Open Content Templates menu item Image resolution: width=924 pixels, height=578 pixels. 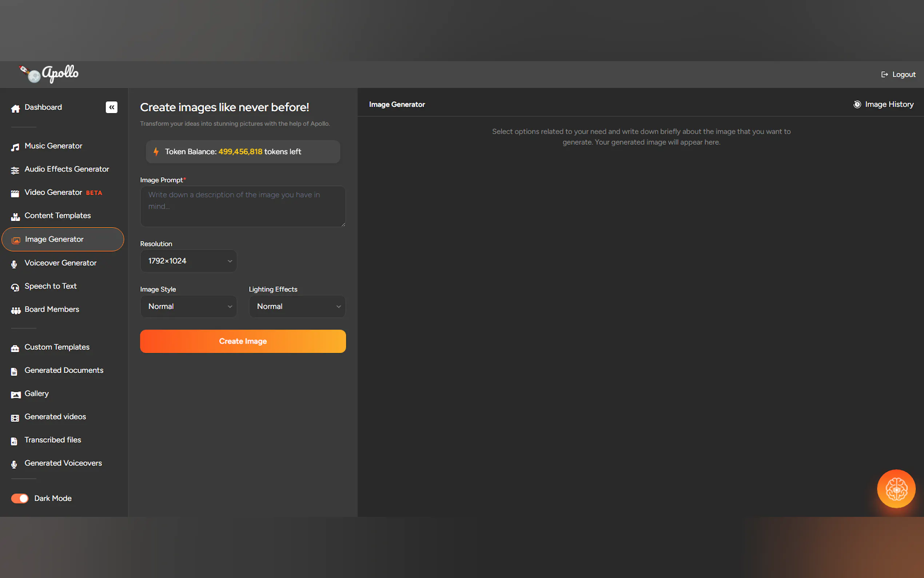click(x=57, y=215)
